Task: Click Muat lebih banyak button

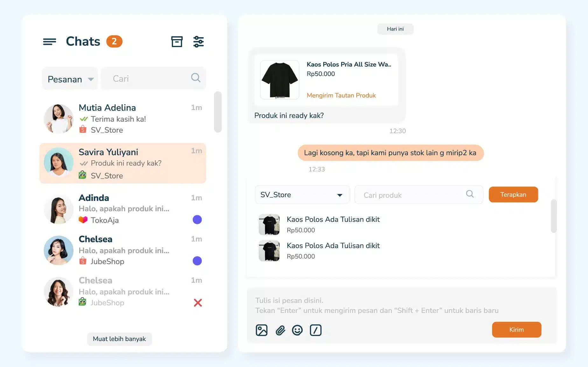Action: [x=119, y=339]
